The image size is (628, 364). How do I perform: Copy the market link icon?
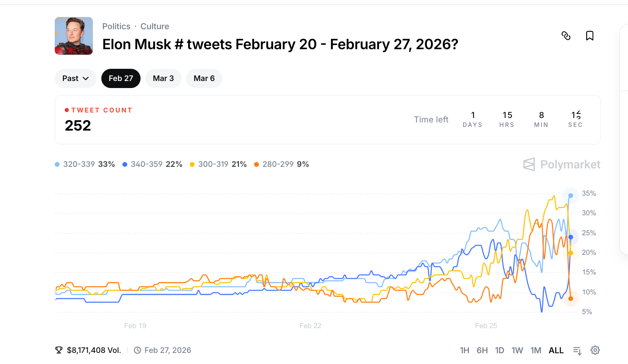[x=566, y=36]
